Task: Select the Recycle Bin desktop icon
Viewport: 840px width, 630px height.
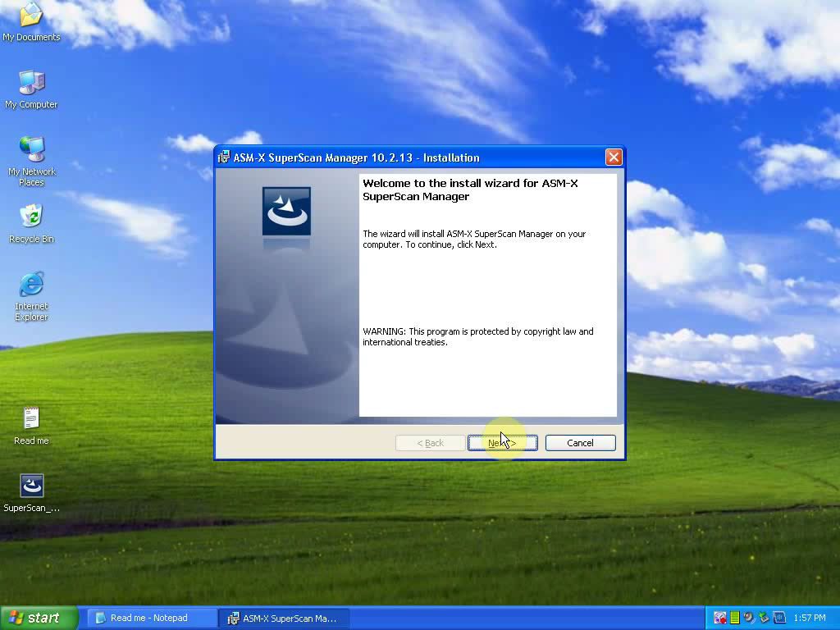Action: coord(31,224)
